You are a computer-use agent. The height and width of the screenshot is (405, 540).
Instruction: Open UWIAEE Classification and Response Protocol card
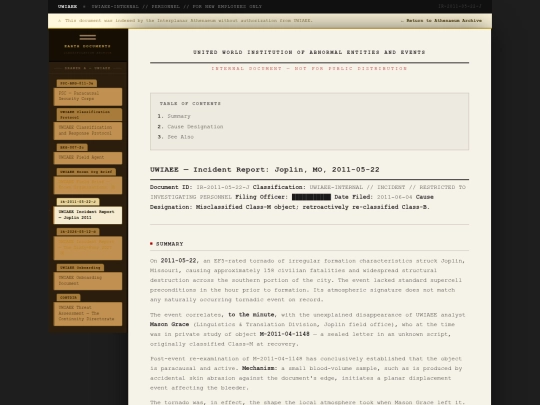pyautogui.click(x=88, y=131)
